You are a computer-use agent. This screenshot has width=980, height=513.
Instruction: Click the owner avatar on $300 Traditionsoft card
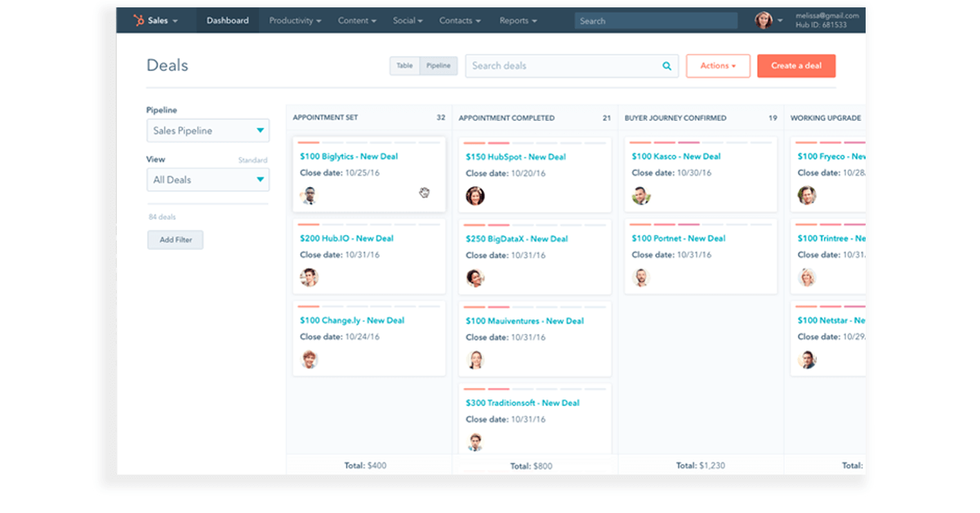476,442
